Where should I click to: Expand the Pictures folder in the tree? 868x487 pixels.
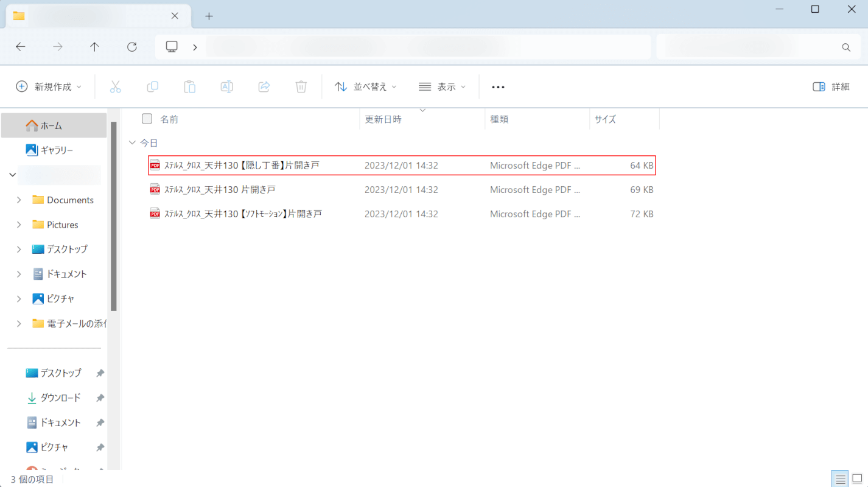(x=19, y=225)
